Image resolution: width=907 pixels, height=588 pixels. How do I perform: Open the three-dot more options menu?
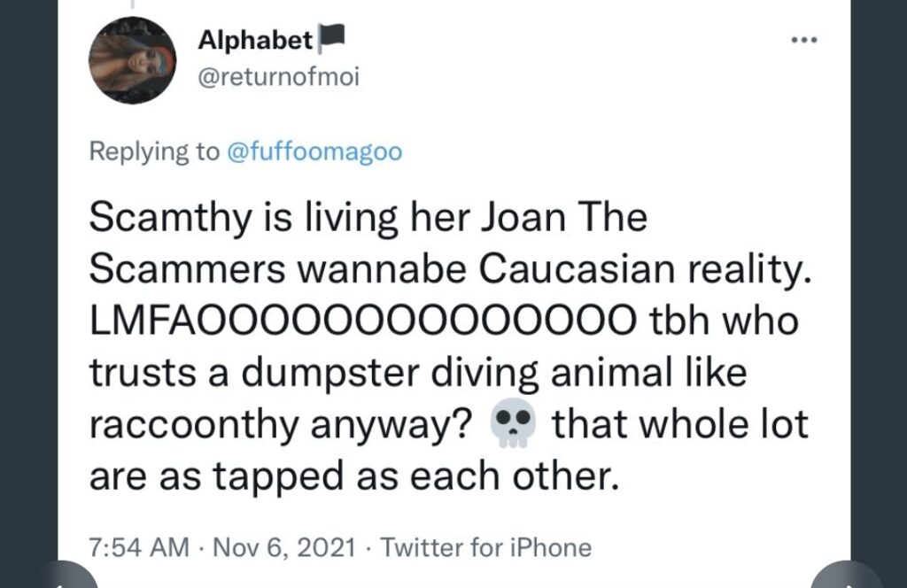click(x=803, y=40)
